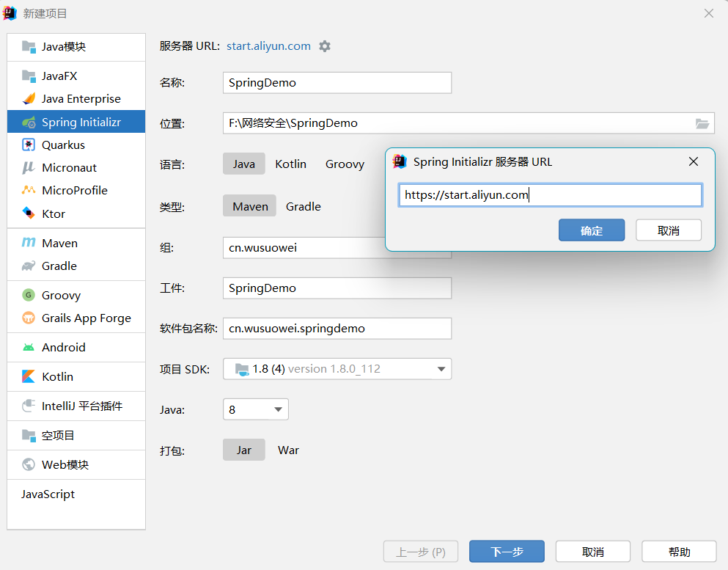This screenshot has height=570, width=728.
Task: Close the 新建项目 window
Action: point(708,13)
